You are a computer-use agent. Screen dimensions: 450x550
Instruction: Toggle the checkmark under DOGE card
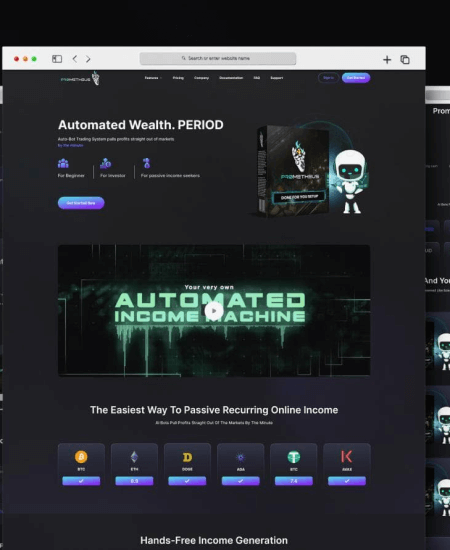point(187,481)
